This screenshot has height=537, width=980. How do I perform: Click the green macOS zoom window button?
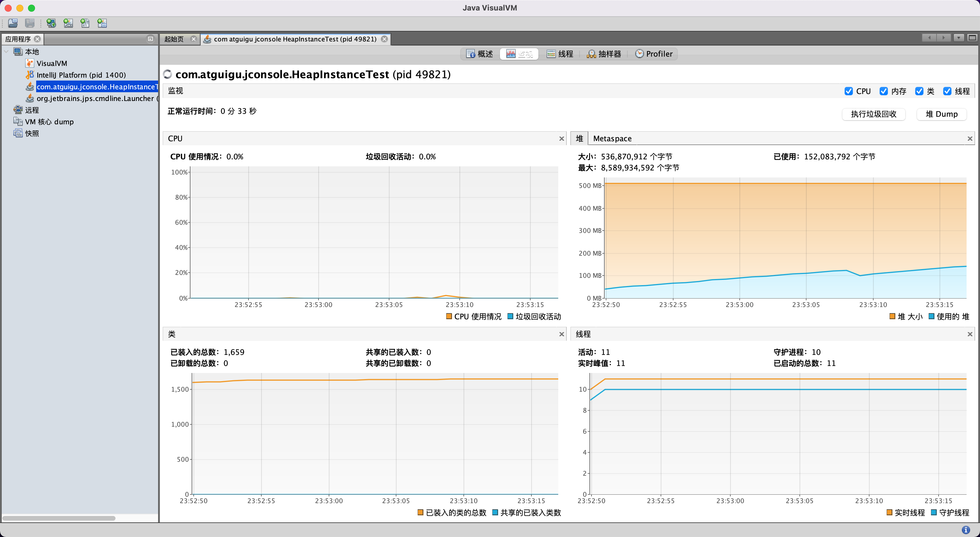[32, 8]
